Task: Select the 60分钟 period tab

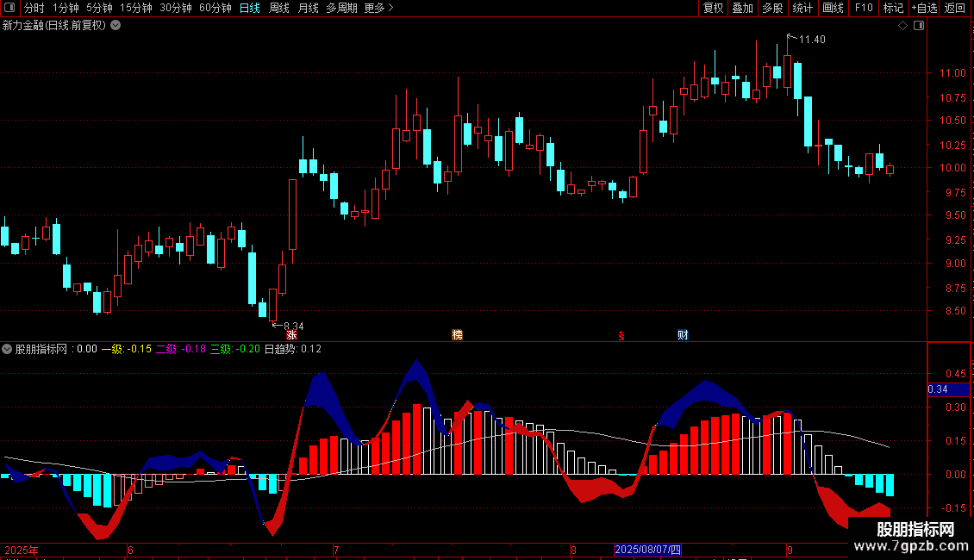Action: (215, 8)
